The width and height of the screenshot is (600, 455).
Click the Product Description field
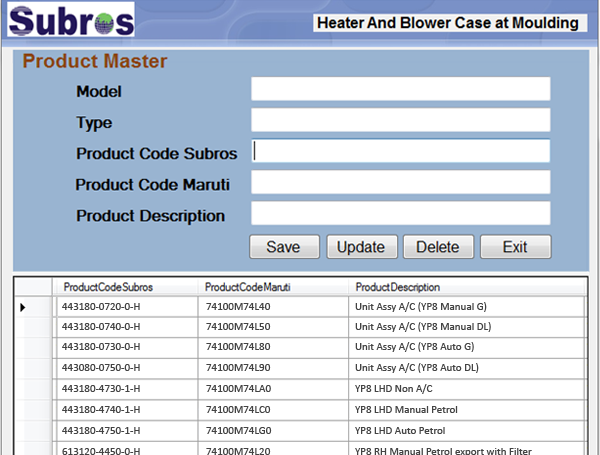click(x=401, y=213)
